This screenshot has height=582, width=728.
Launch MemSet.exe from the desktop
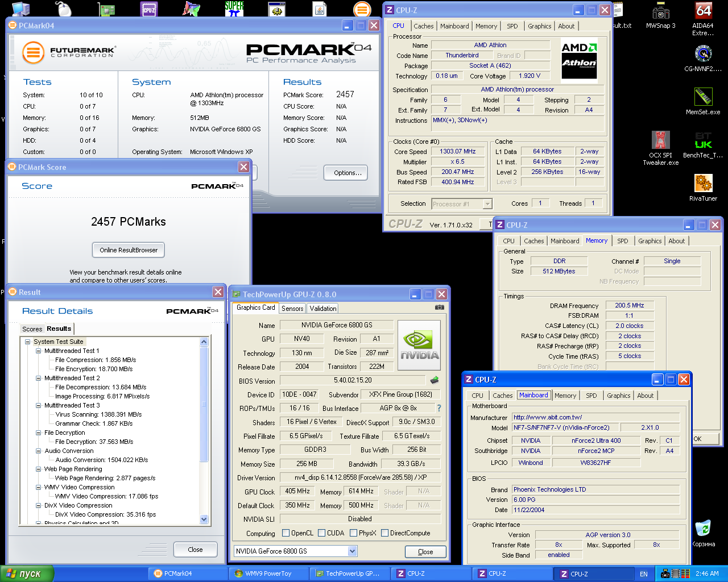pos(704,101)
